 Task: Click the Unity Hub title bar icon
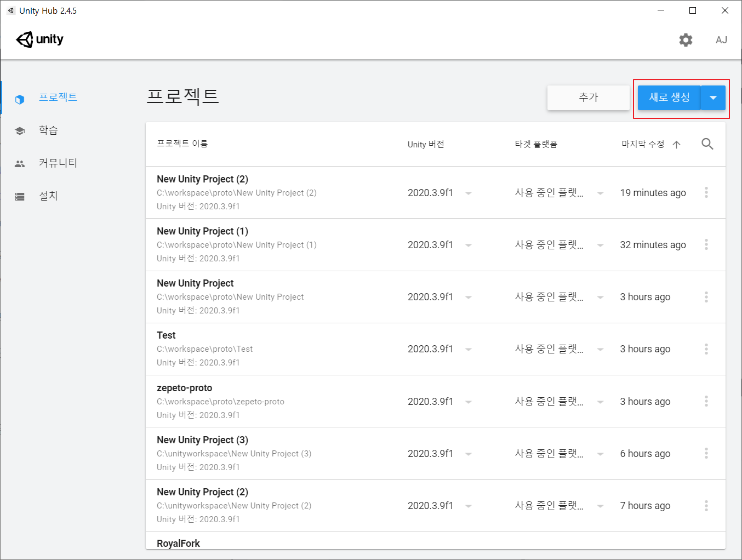pos(10,10)
